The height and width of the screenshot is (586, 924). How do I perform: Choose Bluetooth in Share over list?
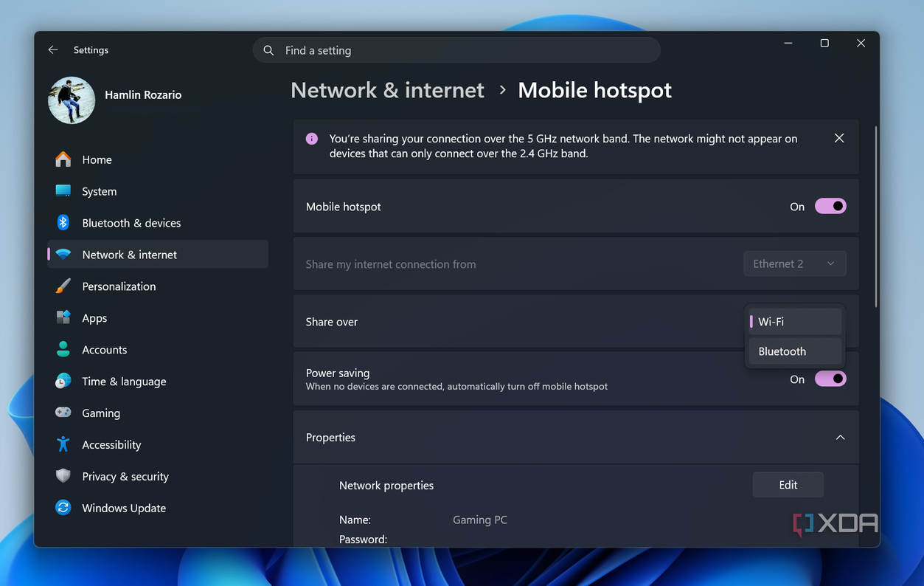click(x=795, y=351)
